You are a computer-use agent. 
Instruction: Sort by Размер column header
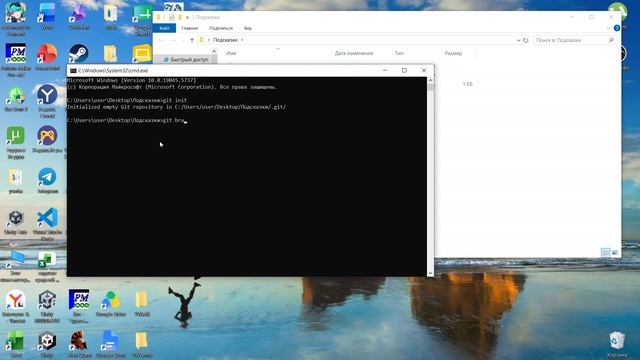[x=453, y=53]
